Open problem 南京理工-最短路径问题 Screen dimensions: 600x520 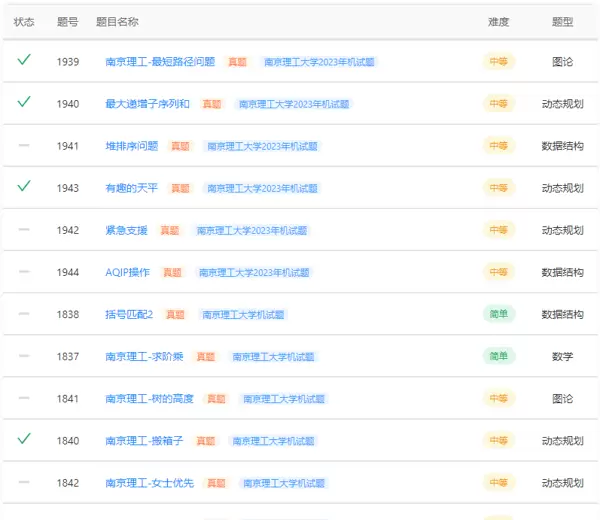coord(160,62)
